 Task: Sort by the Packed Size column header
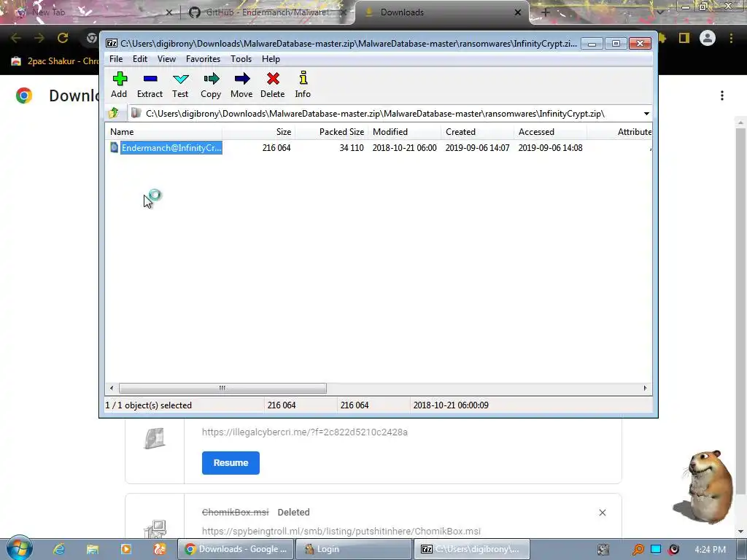332,132
